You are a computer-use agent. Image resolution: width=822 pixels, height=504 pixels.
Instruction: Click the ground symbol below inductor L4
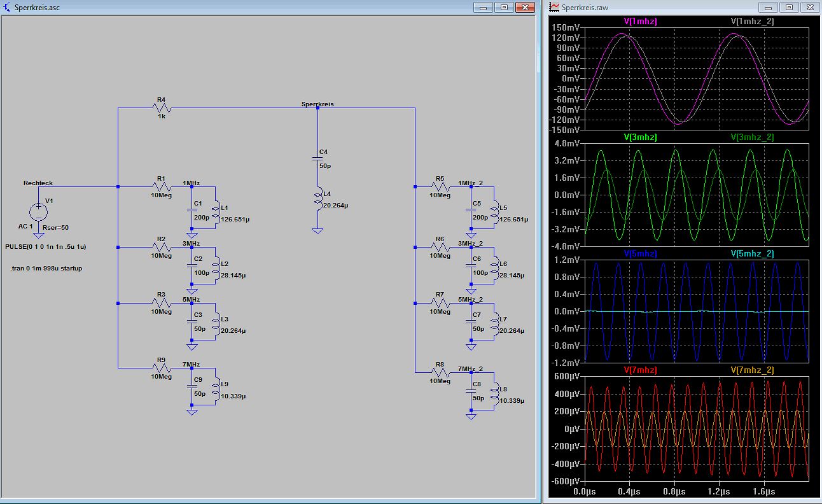[318, 231]
